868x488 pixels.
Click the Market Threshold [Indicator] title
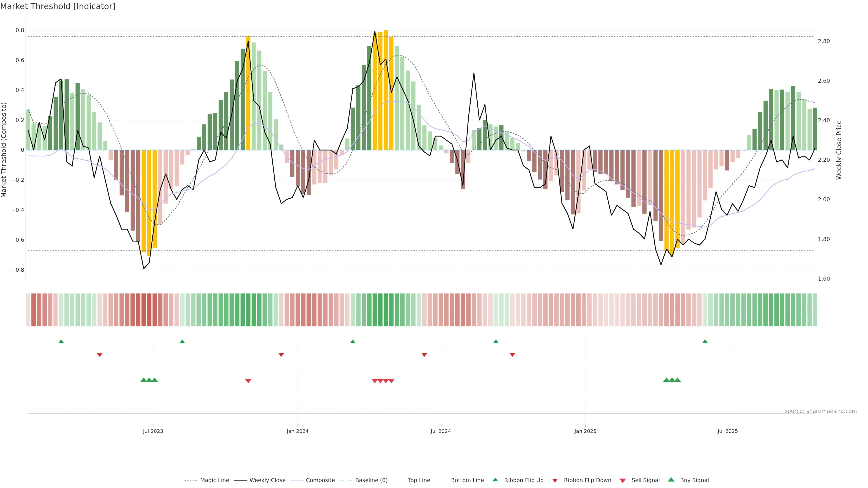point(58,6)
